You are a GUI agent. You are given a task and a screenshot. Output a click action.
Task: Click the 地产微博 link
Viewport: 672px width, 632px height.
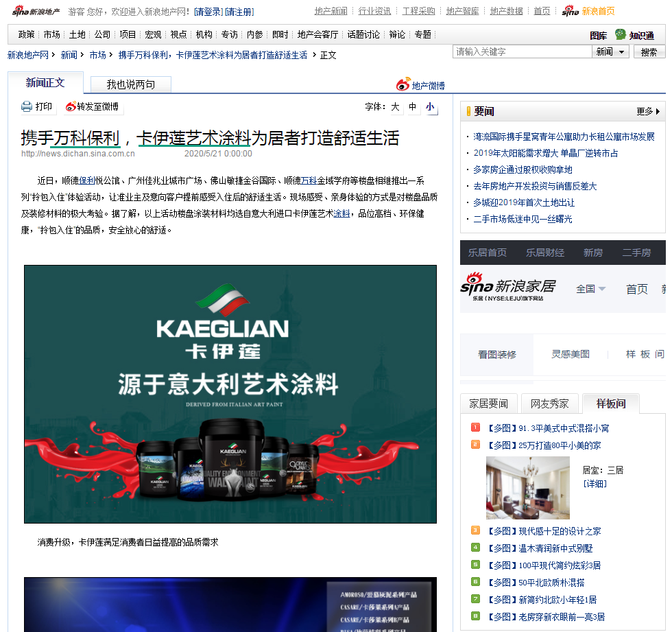(428, 86)
